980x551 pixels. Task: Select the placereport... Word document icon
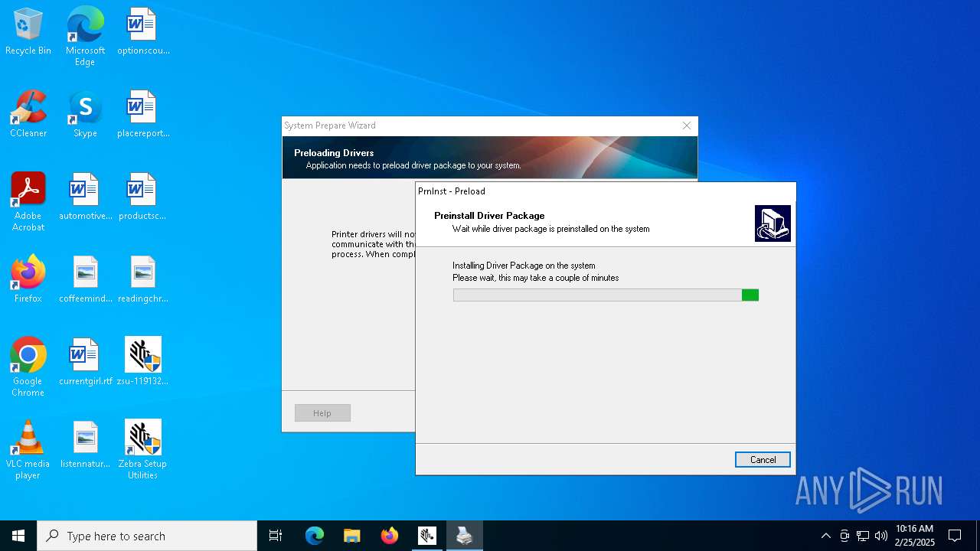[143, 115]
